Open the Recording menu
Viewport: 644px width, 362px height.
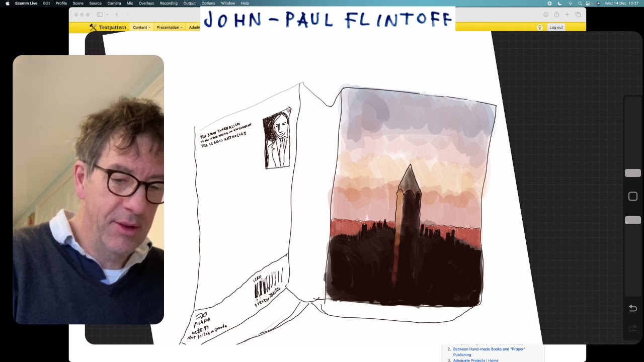pos(169,3)
